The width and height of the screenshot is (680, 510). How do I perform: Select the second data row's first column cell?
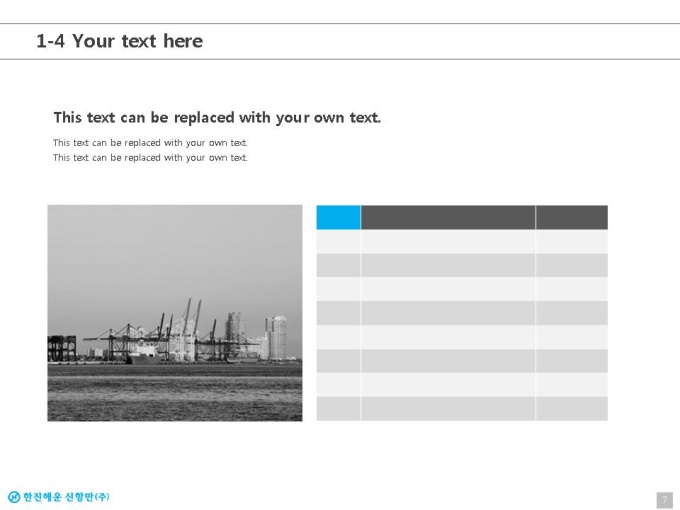point(338,265)
